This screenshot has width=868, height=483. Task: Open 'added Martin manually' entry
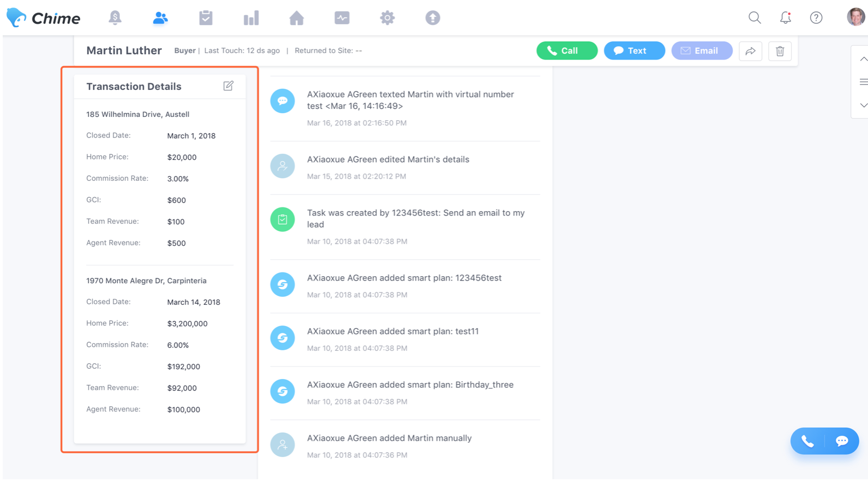(389, 439)
